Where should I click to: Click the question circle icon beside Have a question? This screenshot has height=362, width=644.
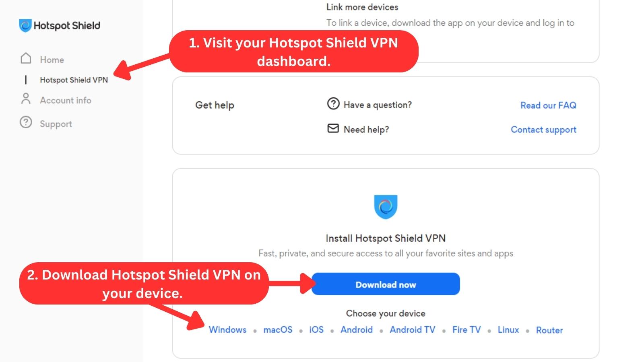(333, 104)
